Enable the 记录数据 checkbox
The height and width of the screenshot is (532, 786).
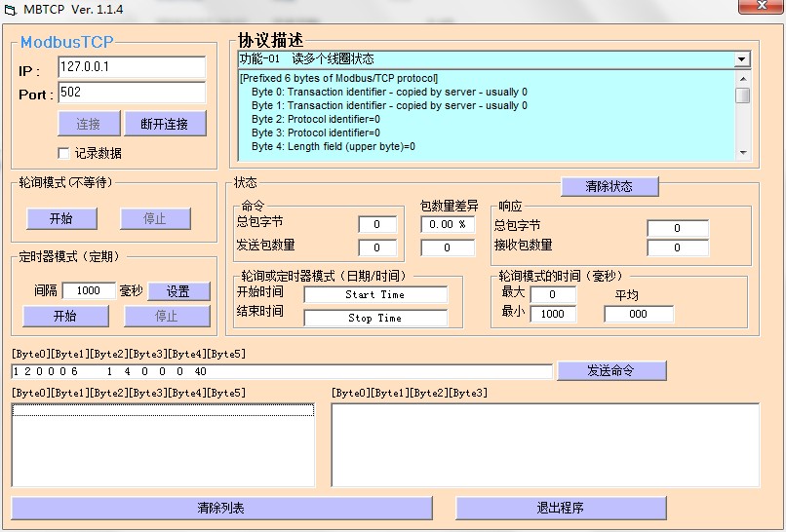[x=63, y=153]
